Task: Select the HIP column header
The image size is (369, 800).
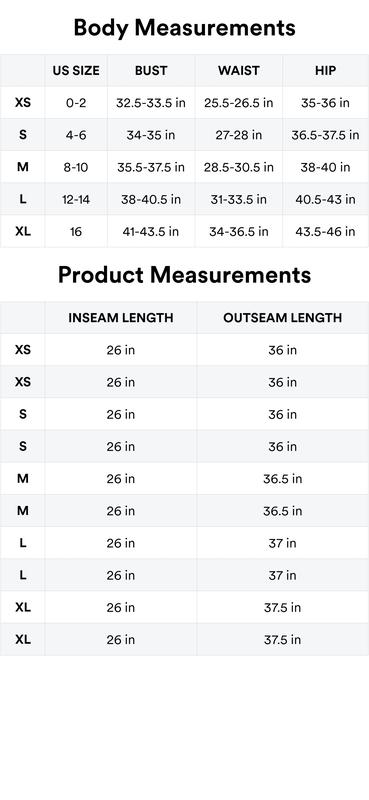Action: tap(326, 70)
